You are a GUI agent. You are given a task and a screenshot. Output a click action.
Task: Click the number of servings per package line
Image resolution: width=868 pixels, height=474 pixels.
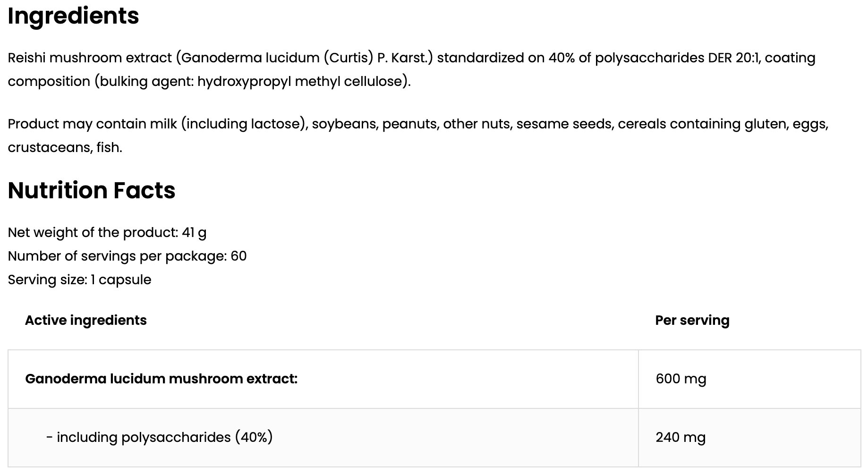(127, 256)
